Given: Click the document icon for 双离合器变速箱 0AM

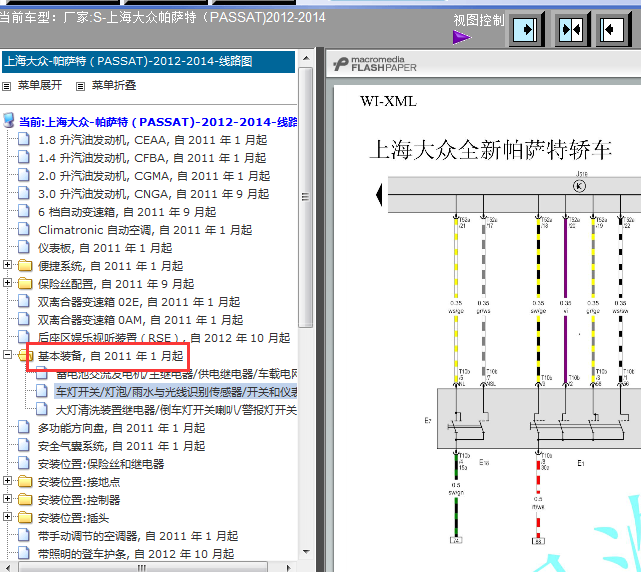Looking at the screenshot, I should (x=24, y=319).
